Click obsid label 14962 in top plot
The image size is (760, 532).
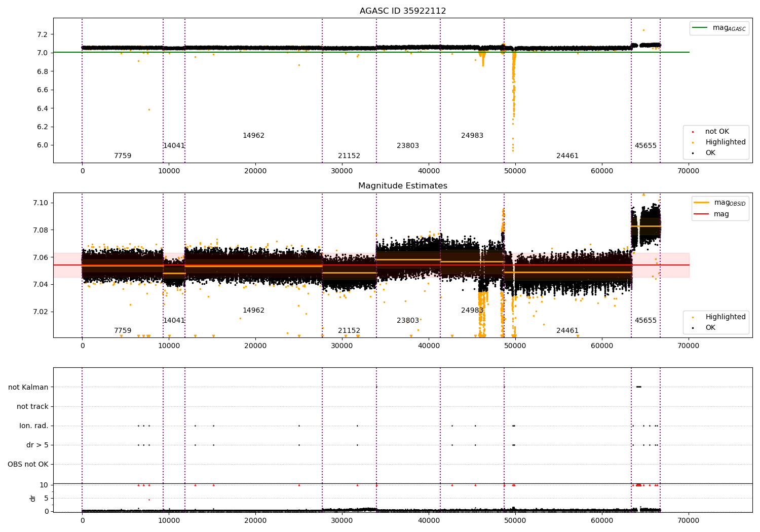253,136
